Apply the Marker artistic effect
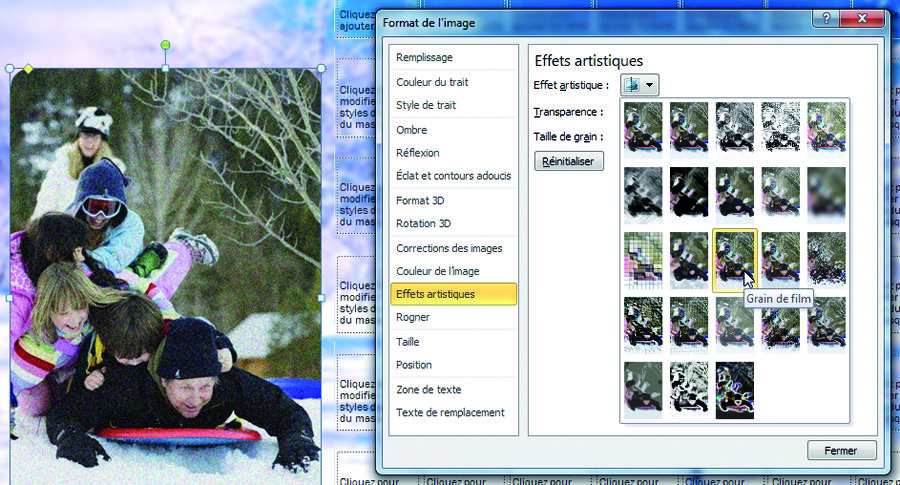 click(689, 129)
